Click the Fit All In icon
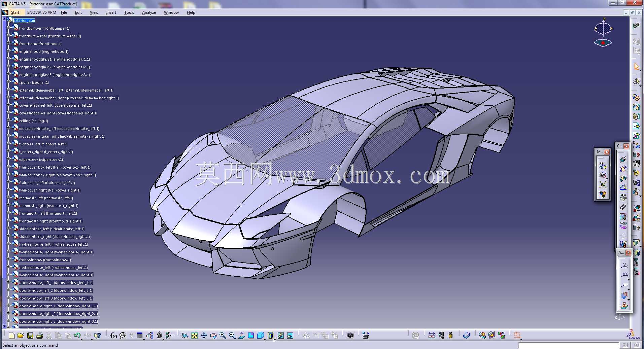The image size is (644, 349). click(x=194, y=336)
